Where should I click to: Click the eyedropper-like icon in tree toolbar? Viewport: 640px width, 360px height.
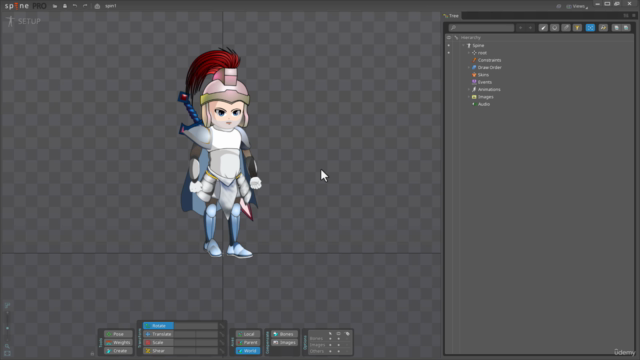tap(566, 28)
